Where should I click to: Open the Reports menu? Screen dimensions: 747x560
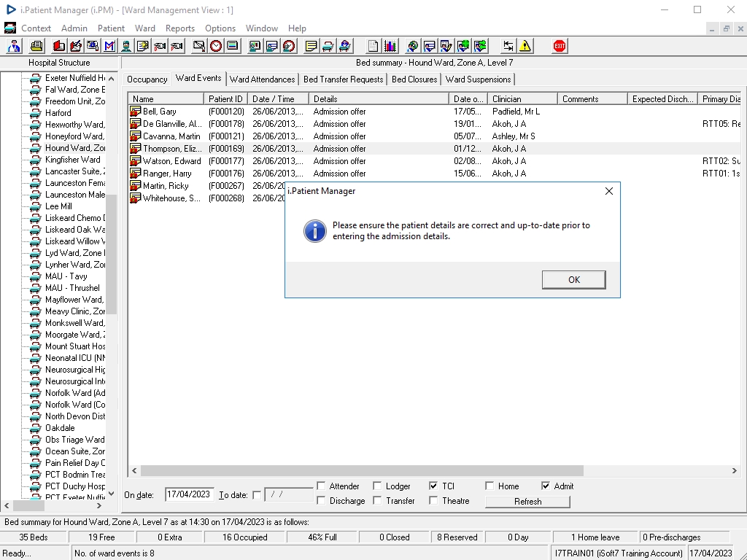pos(180,28)
